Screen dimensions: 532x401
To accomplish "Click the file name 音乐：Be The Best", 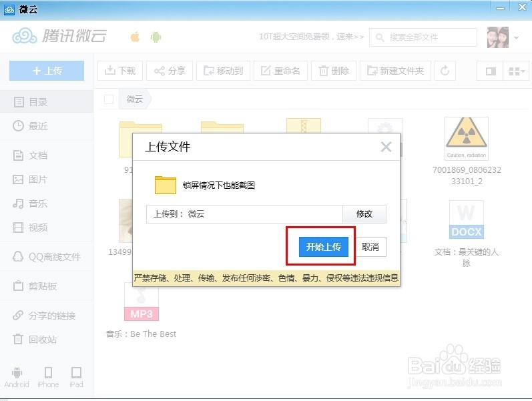I will [x=141, y=334].
